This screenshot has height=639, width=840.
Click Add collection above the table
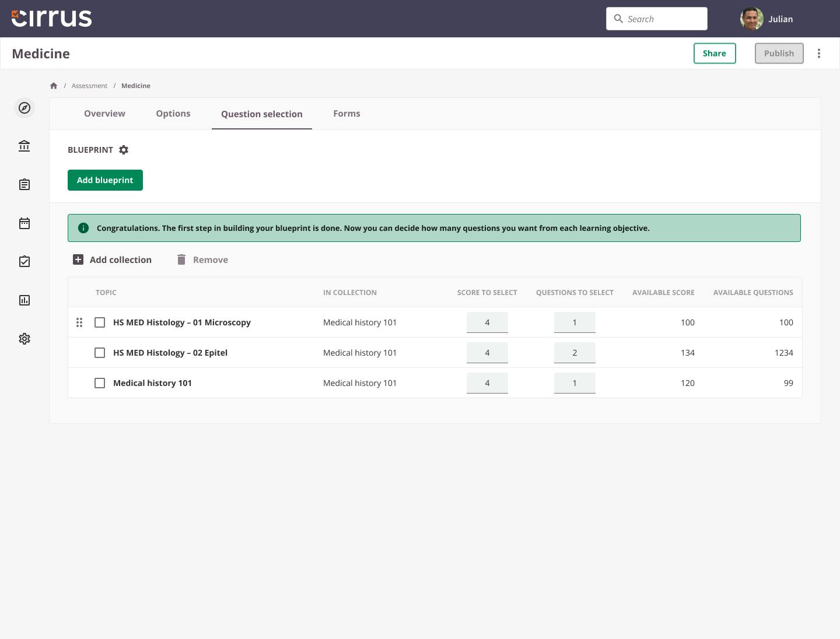(x=112, y=259)
